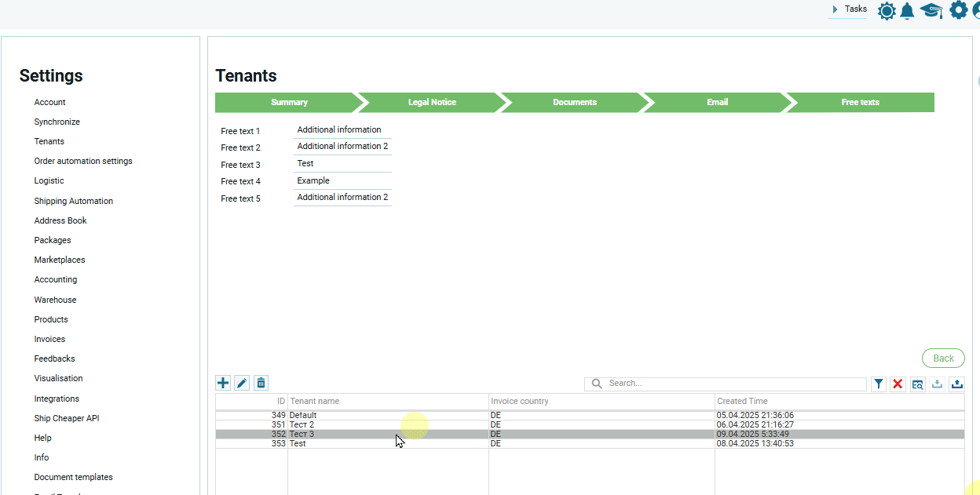Screen dimensions: 980x495
Task: Click the graduation cap tutorial icon
Action: [x=931, y=11]
